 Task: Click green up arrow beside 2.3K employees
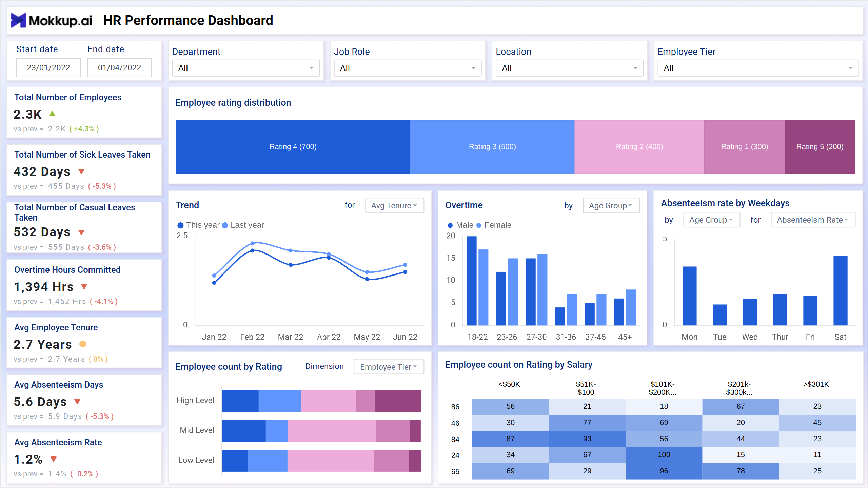pos(52,114)
